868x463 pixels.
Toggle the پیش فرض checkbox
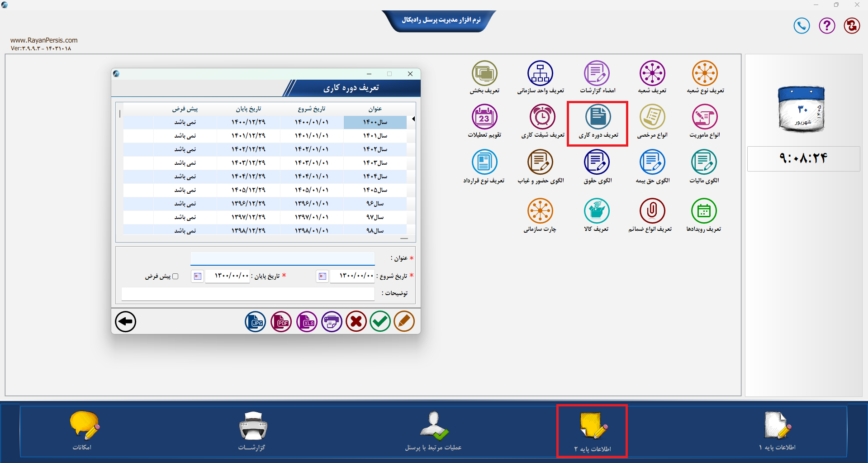click(x=175, y=276)
